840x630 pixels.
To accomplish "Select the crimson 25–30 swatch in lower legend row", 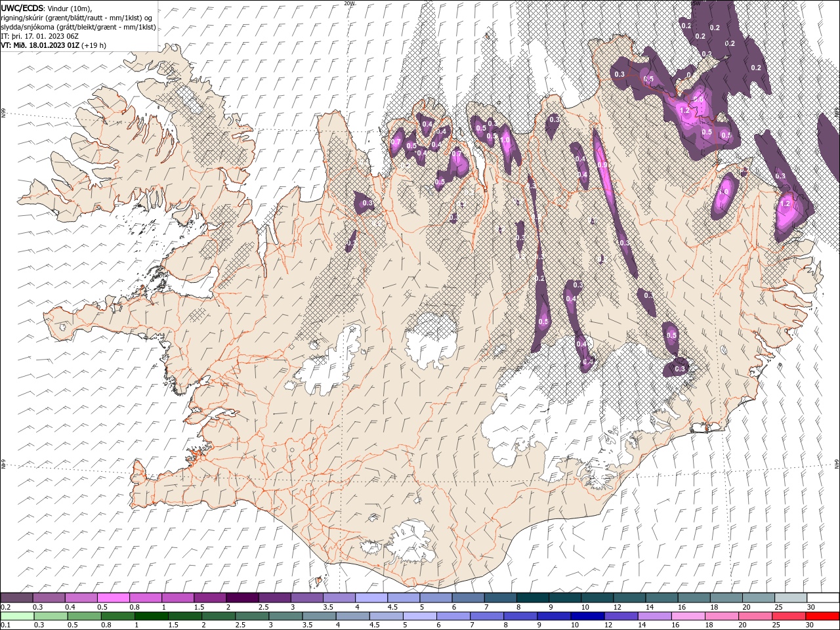I will pos(788,616).
